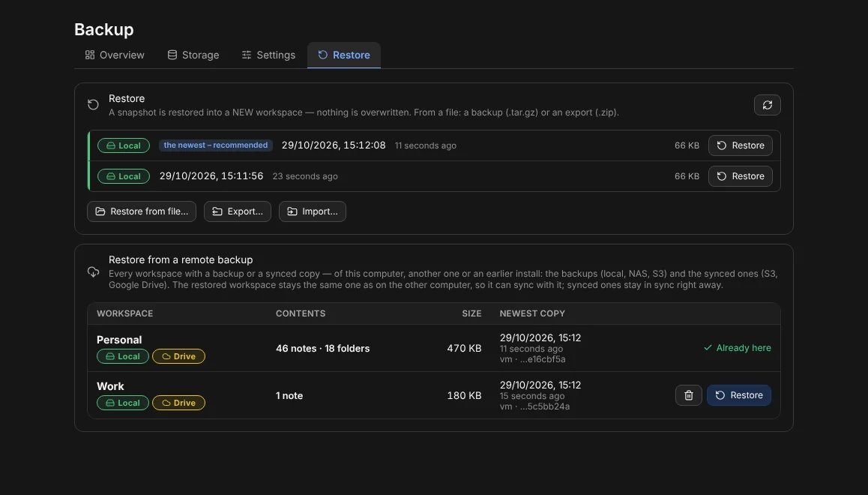Screen dimensions: 868x495
Task: Click the '1 note' cell
Action: [x=289, y=395]
